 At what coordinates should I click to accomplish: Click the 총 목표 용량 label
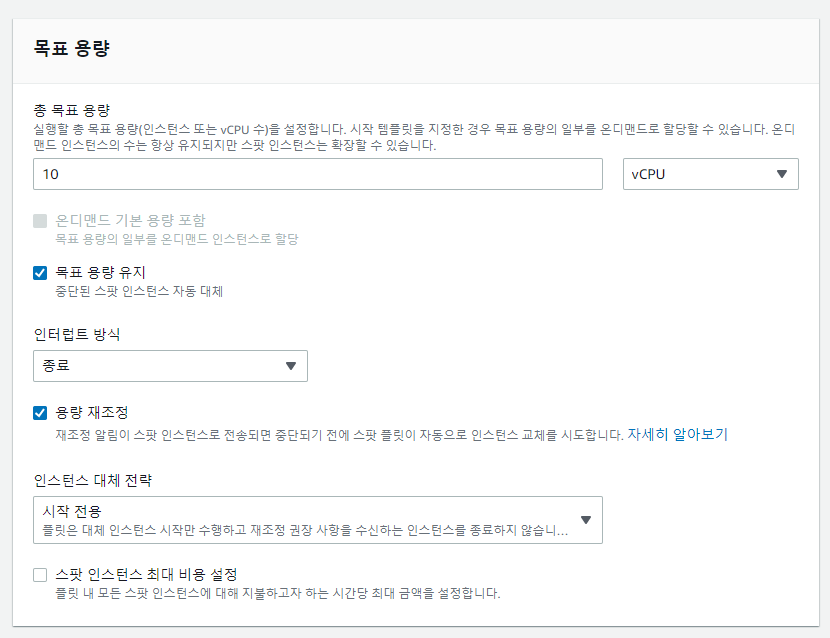pos(71,110)
